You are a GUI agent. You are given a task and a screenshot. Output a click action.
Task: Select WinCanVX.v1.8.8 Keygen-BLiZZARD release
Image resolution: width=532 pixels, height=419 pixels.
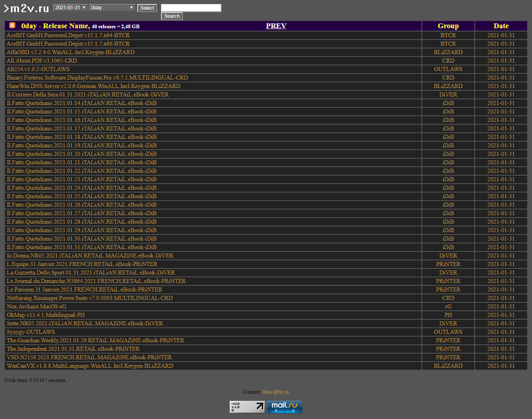[90, 366]
